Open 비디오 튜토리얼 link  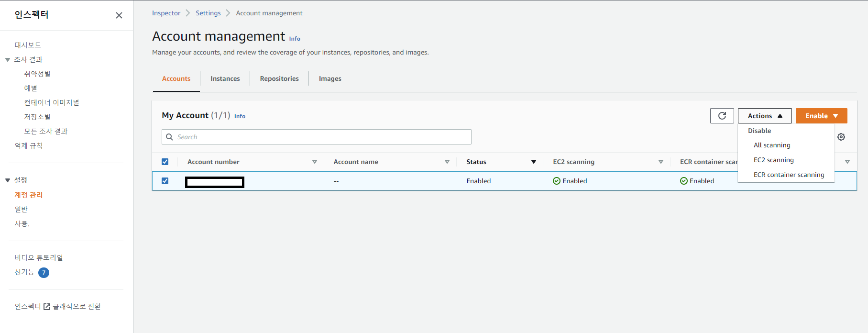click(39, 257)
